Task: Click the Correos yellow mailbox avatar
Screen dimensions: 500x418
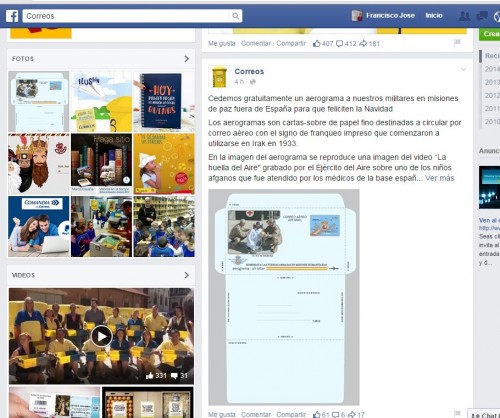Action: (x=219, y=76)
